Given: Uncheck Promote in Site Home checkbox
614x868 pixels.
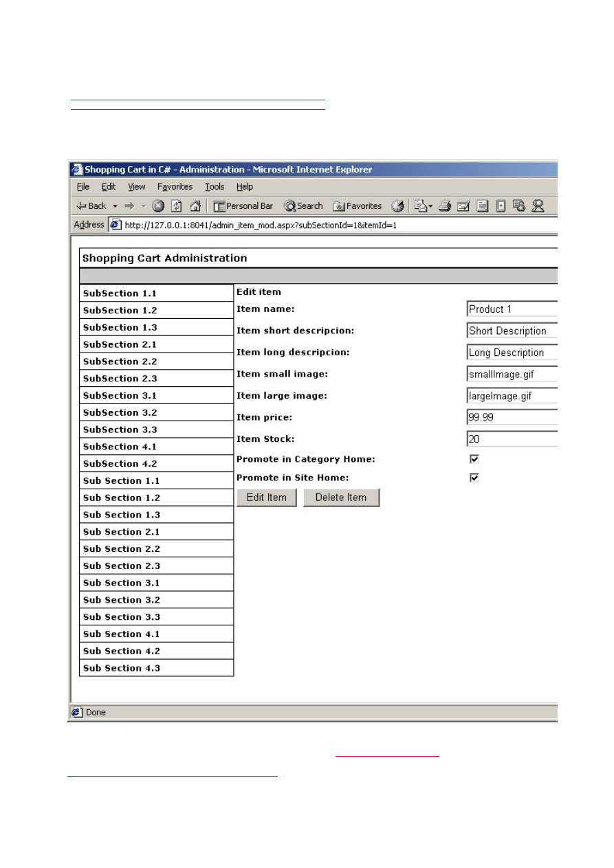Looking at the screenshot, I should pos(474,478).
